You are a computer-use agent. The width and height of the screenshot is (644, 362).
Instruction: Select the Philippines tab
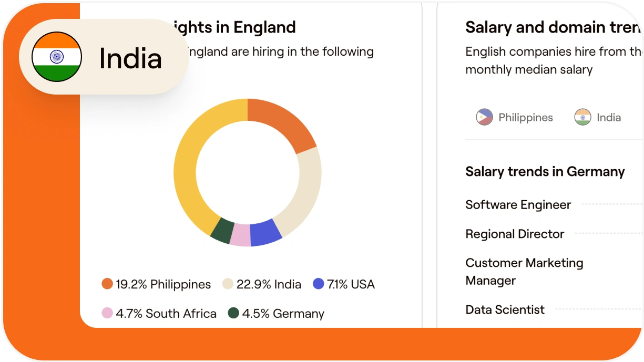pyautogui.click(x=525, y=118)
